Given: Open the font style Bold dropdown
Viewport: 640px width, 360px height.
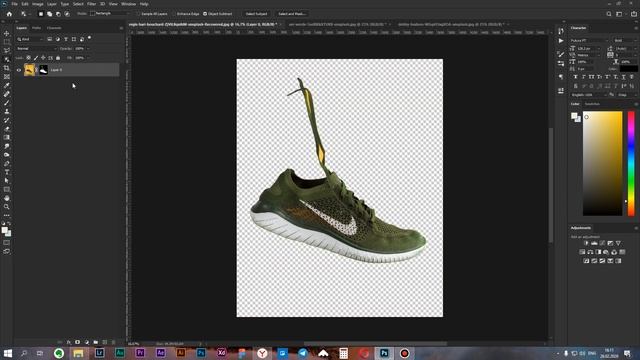Looking at the screenshot, I should point(625,40).
